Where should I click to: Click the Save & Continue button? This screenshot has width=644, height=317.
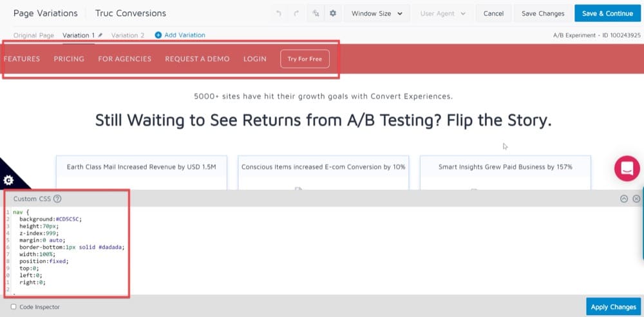tap(607, 14)
